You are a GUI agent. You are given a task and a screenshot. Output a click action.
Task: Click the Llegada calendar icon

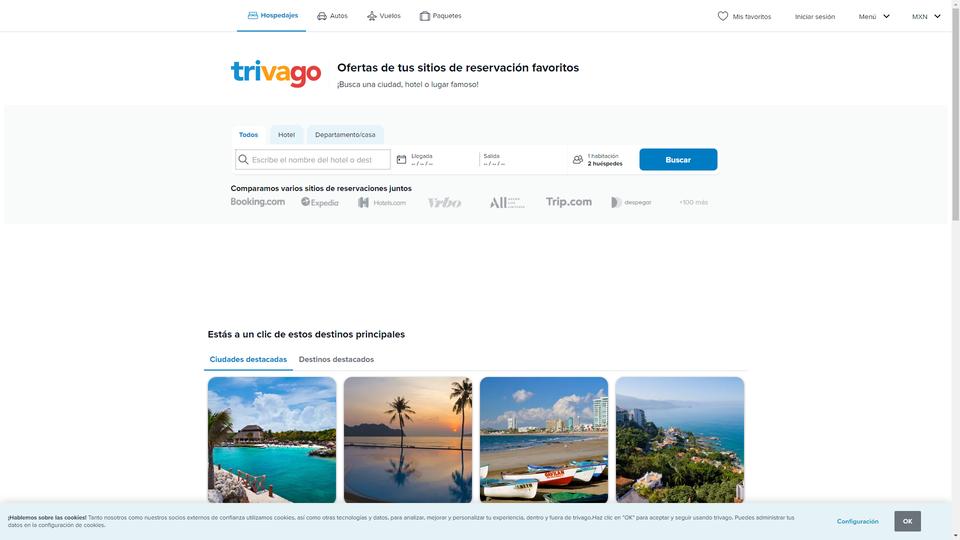401,159
